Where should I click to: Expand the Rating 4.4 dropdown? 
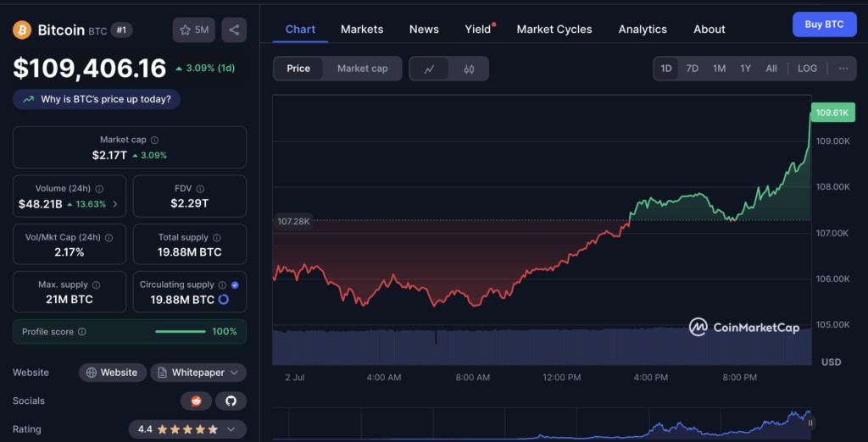pos(187,429)
